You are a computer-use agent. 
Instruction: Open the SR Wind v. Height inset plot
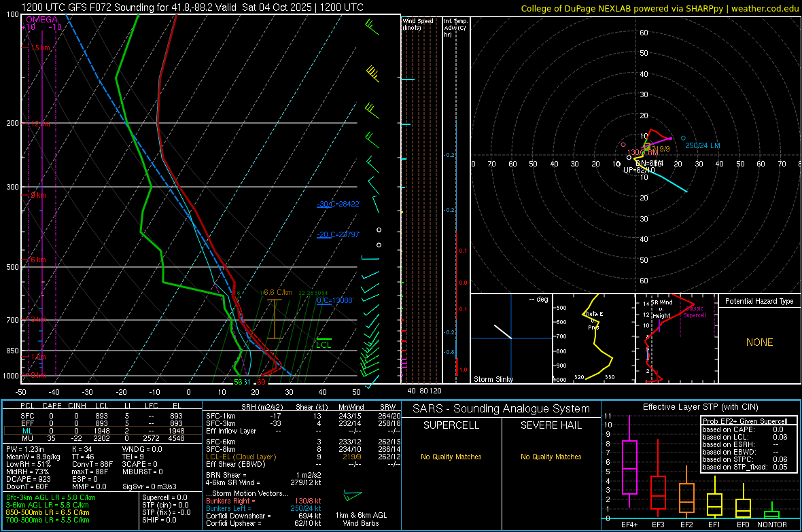click(677, 338)
